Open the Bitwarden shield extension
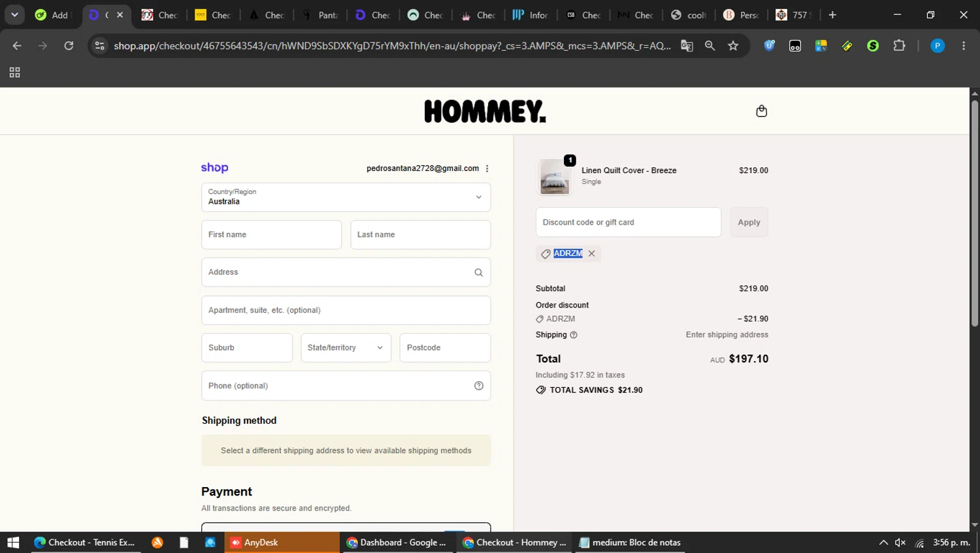 (x=769, y=46)
